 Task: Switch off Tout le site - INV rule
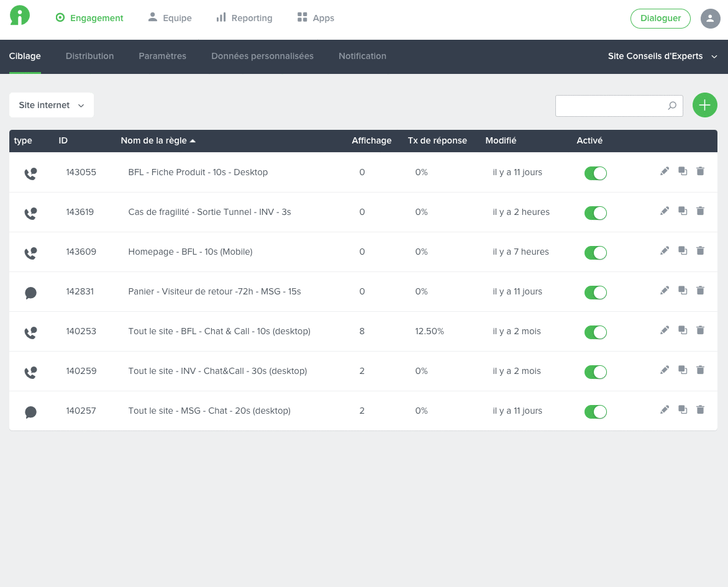[596, 372]
